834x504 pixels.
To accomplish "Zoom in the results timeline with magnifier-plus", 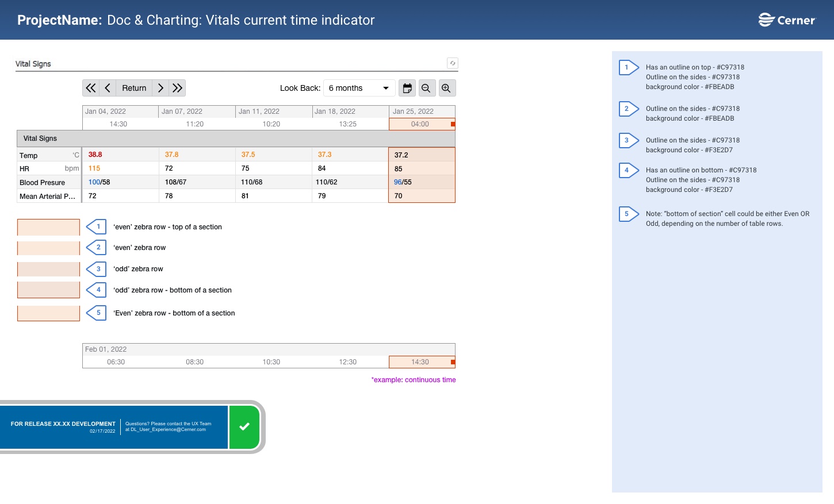I will coord(447,88).
